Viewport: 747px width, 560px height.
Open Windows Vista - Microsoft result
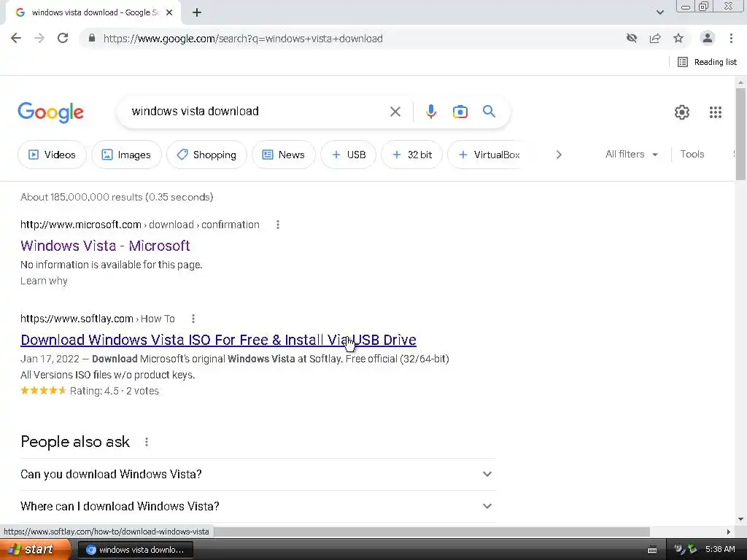[105, 246]
